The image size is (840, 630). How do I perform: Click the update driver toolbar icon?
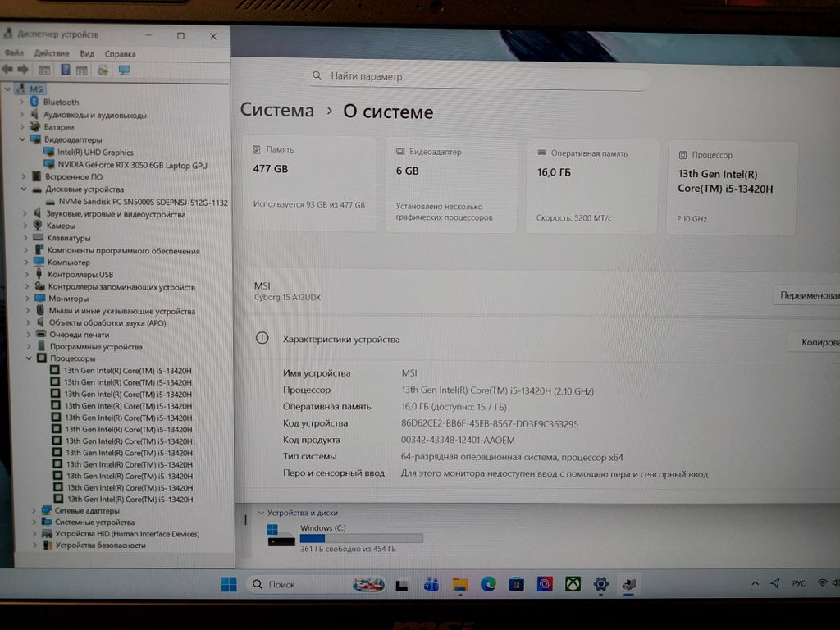(x=103, y=70)
